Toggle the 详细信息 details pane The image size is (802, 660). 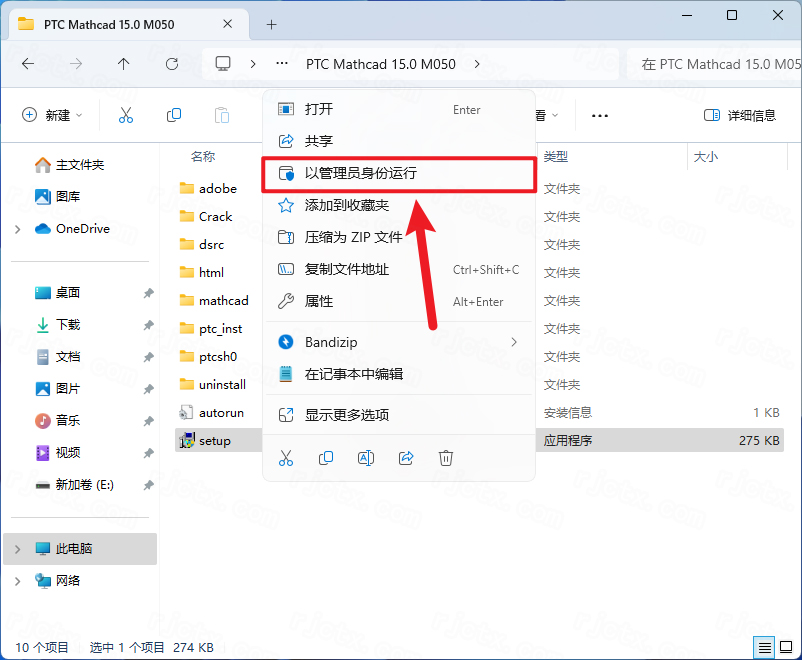point(738,115)
